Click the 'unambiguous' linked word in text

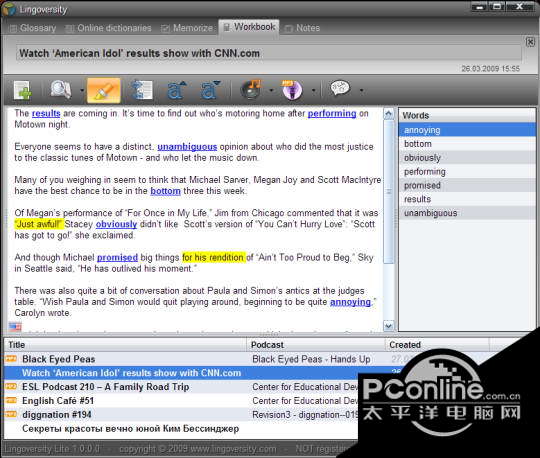click(187, 147)
